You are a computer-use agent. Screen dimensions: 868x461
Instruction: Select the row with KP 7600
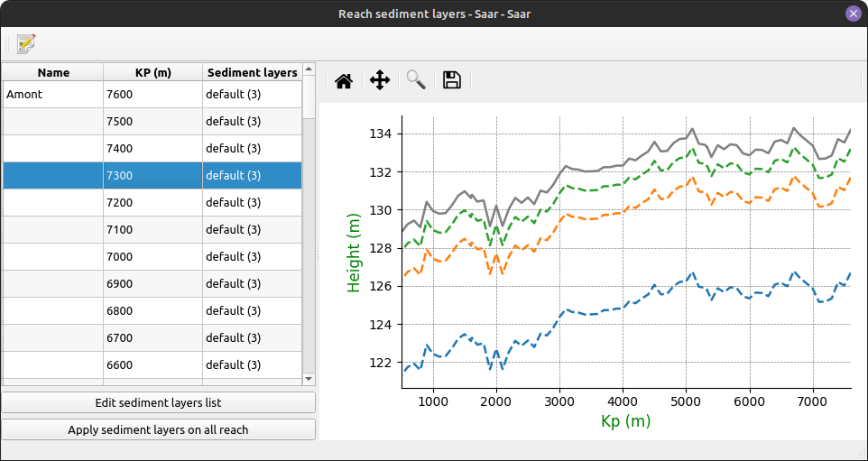click(x=152, y=94)
